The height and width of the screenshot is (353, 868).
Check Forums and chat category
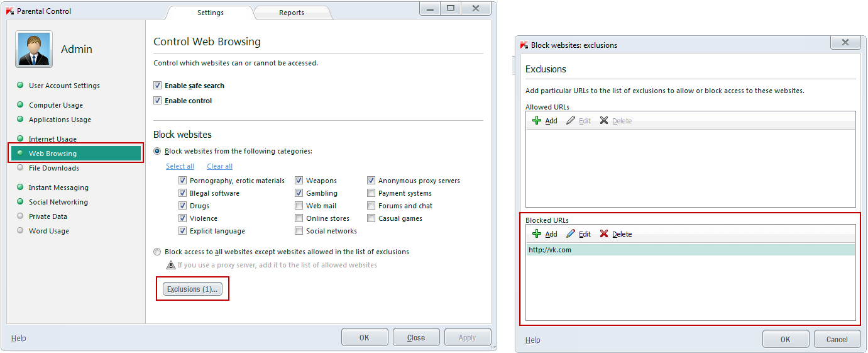[371, 206]
